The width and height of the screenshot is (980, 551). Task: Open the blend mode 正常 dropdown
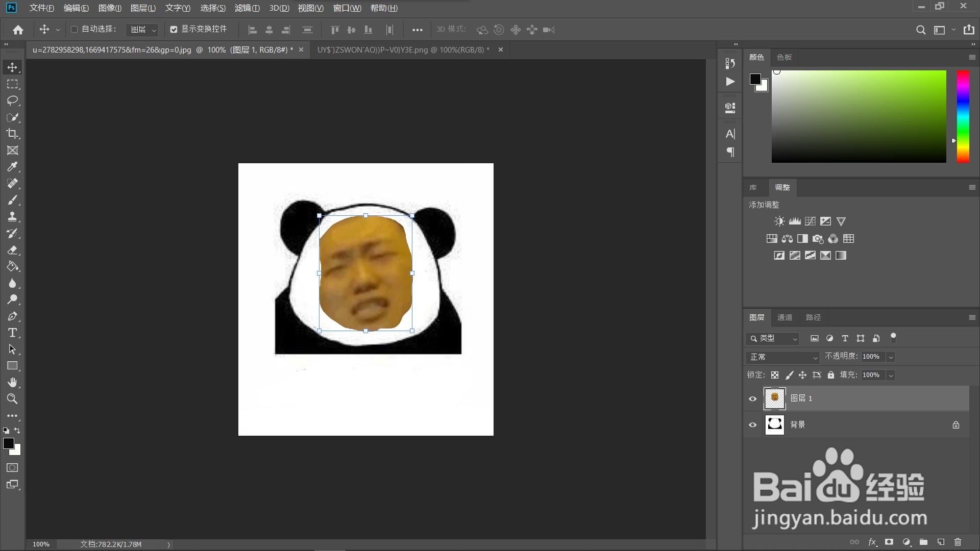pos(782,357)
